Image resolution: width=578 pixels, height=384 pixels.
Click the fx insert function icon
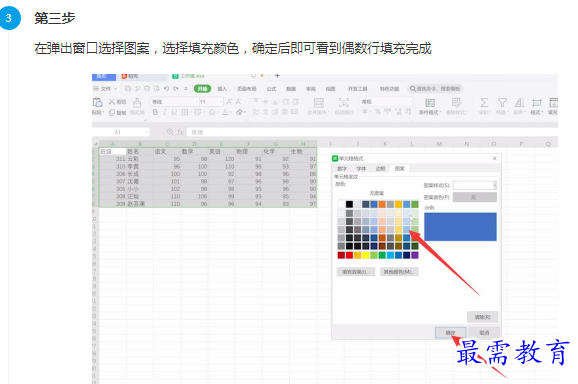click(x=180, y=132)
